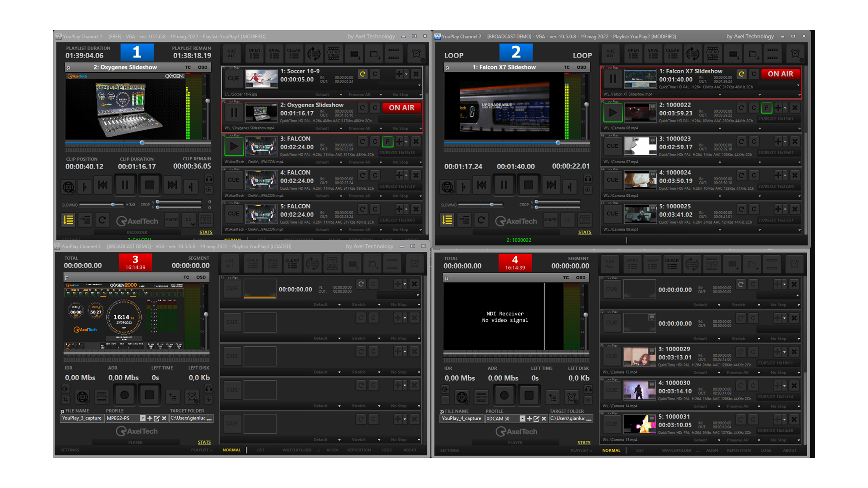
Task: Toggle green F flag on clip 1000022
Action: pyautogui.click(x=766, y=108)
